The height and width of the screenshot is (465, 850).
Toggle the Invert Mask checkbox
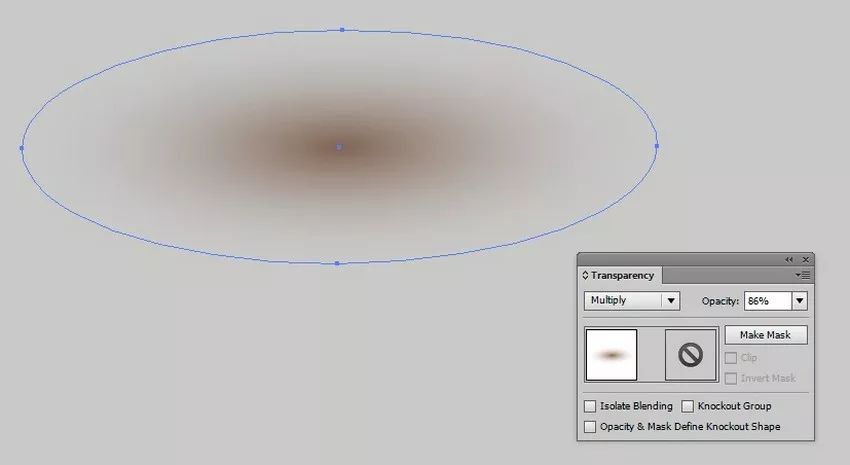pyautogui.click(x=731, y=378)
